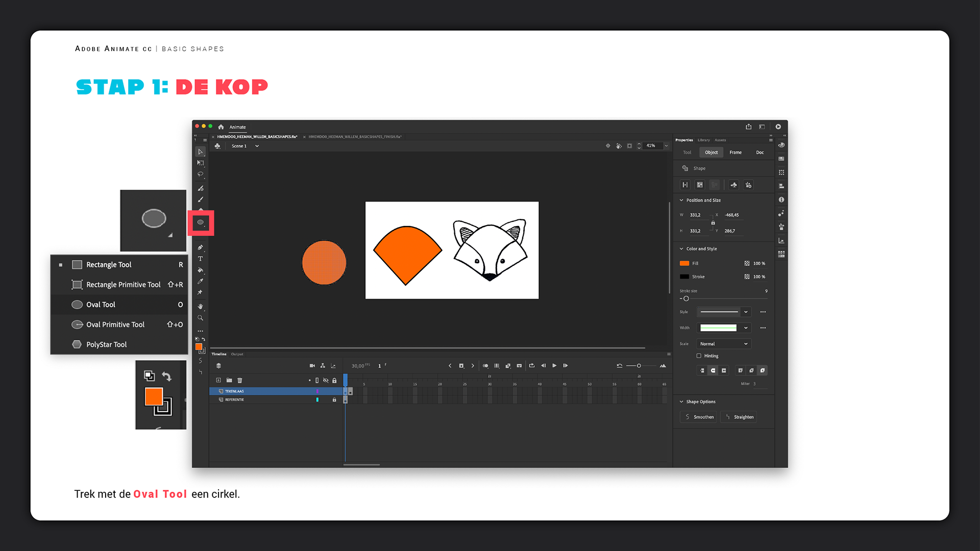This screenshot has height=551, width=980.
Task: Select the Oval tool in the toolbar
Action: [x=201, y=222]
